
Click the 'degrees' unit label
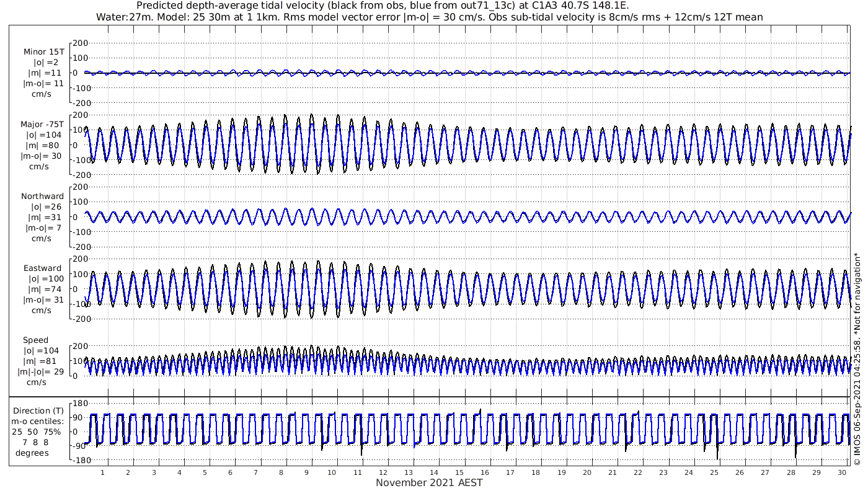click(x=32, y=453)
